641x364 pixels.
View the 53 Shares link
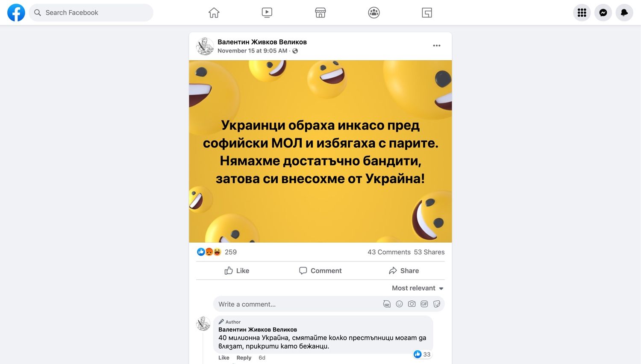pyautogui.click(x=429, y=252)
